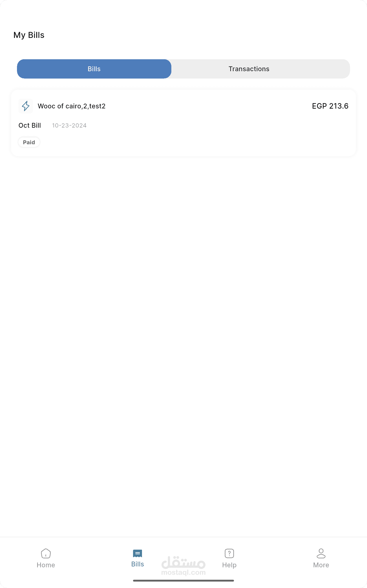367x588 pixels.
Task: Click the Bills label in bottom bar
Action: (137, 564)
